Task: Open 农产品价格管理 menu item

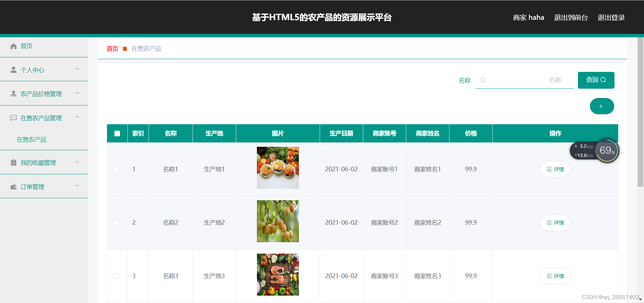Action: (44, 94)
